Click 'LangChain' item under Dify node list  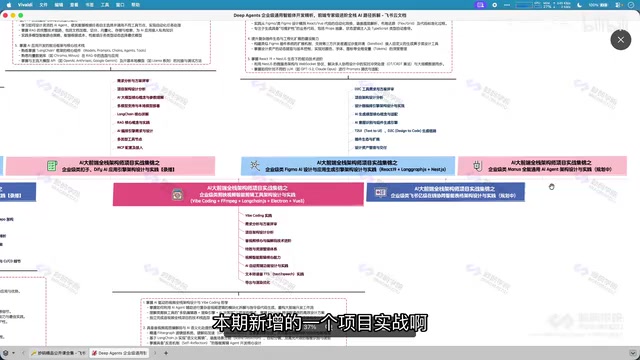click(133, 114)
